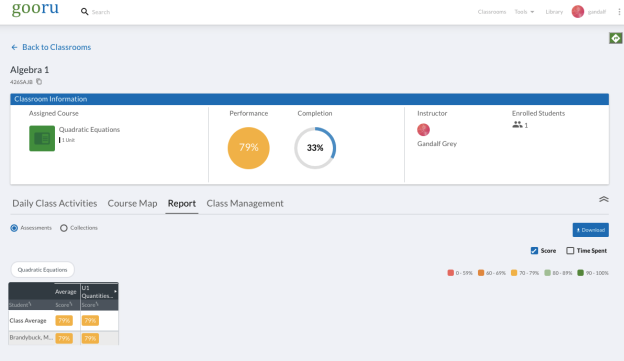Image resolution: width=624 pixels, height=361 pixels.
Task: Click the Download button
Action: coord(591,230)
